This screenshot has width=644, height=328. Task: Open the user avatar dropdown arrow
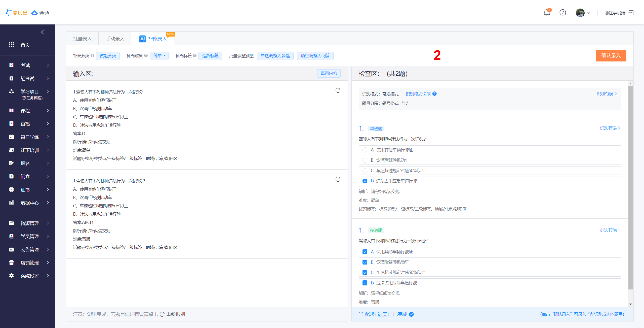pyautogui.click(x=588, y=13)
